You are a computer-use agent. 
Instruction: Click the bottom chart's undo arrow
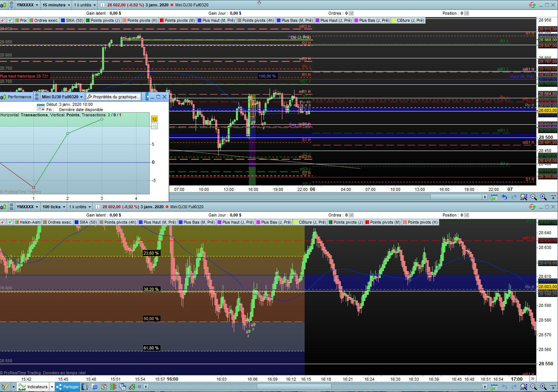504,387
